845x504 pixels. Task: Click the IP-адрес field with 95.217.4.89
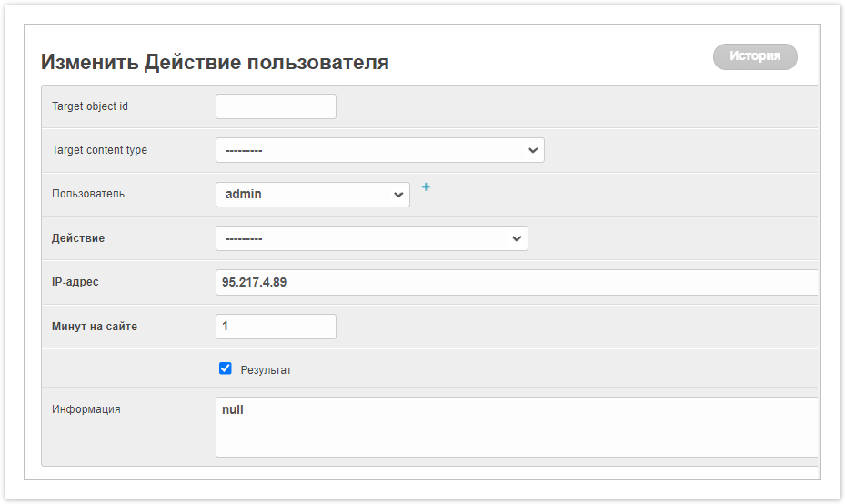pyautogui.click(x=516, y=283)
